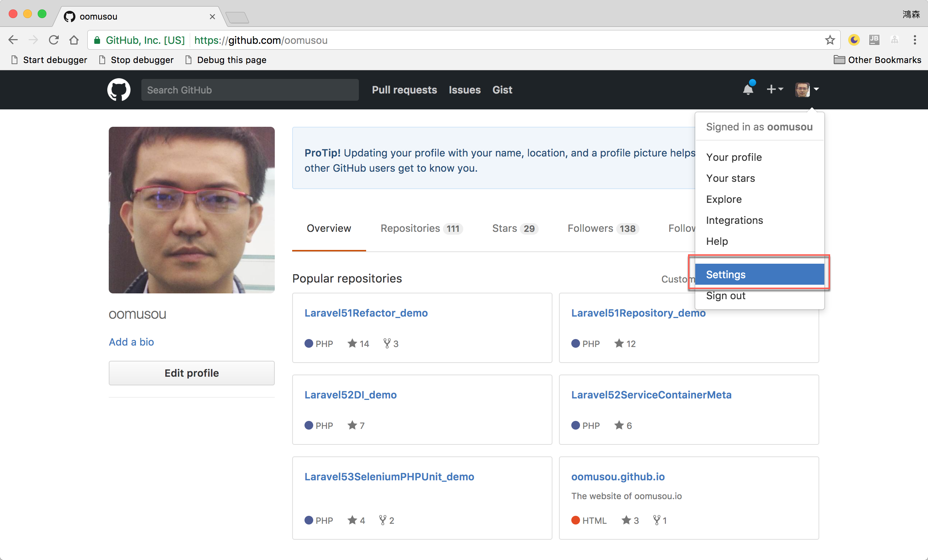Bookmark this page with star icon
928x560 pixels.
830,40
